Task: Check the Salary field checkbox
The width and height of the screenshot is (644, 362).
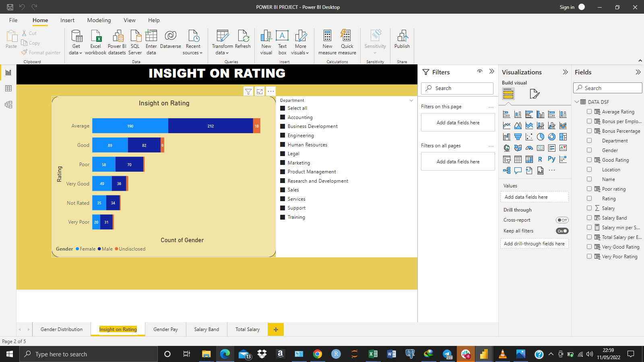Action: point(589,208)
